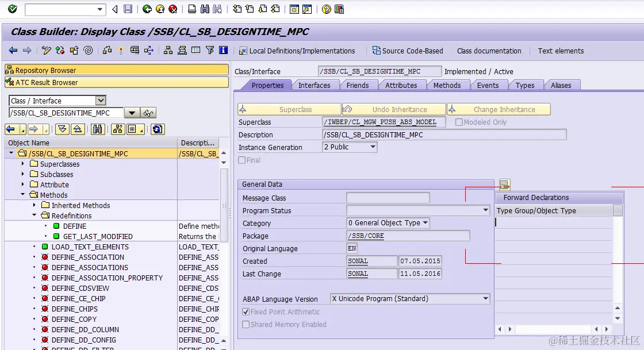Open the object name history dropdown arrow
644x350 pixels.
point(132,113)
